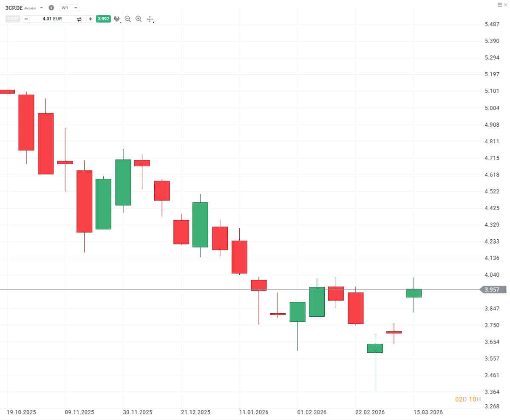This screenshot has width=510, height=420.
Task: Decrease trade volume with minus button
Action: point(26,19)
